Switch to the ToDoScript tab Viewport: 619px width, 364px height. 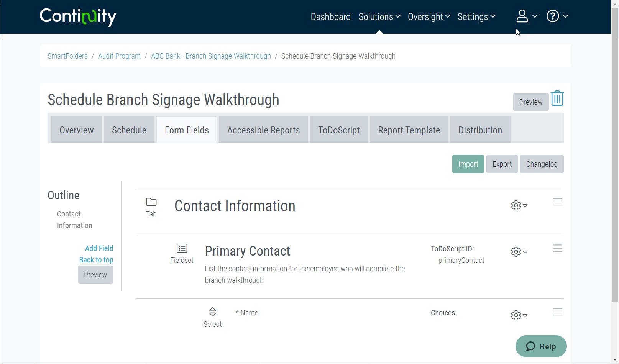tap(339, 130)
